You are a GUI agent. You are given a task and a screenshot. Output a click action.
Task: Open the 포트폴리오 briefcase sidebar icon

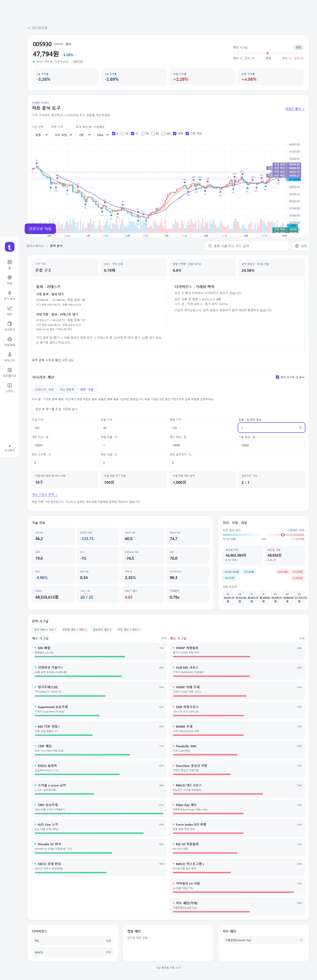point(9,370)
